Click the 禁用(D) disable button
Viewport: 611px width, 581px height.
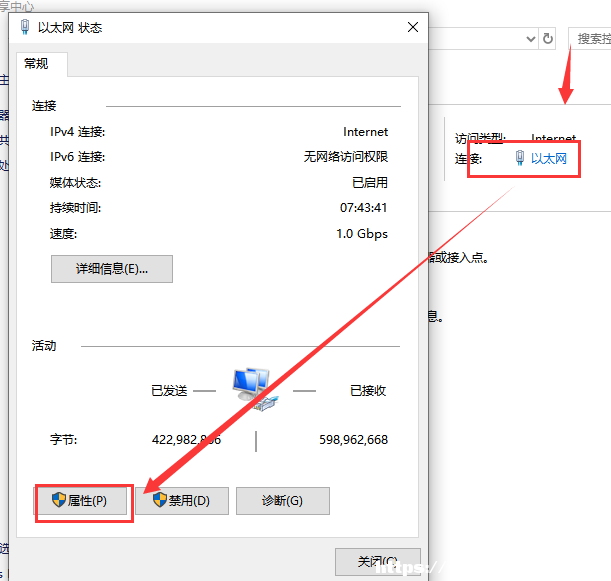[x=182, y=501]
